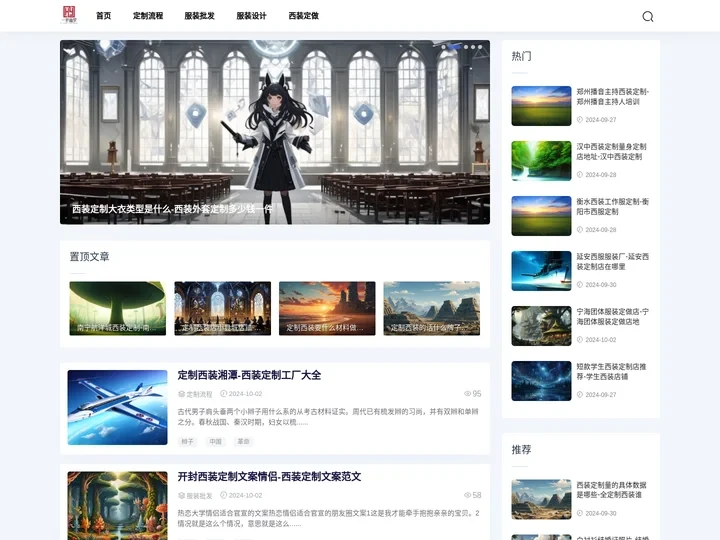
Task: Click clock icon beside date in 开封 article
Action: (x=224, y=495)
